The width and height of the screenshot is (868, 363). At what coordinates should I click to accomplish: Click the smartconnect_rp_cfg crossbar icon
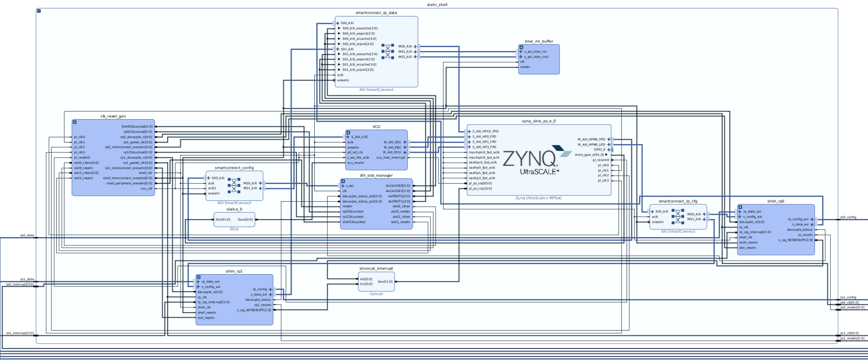[677, 216]
